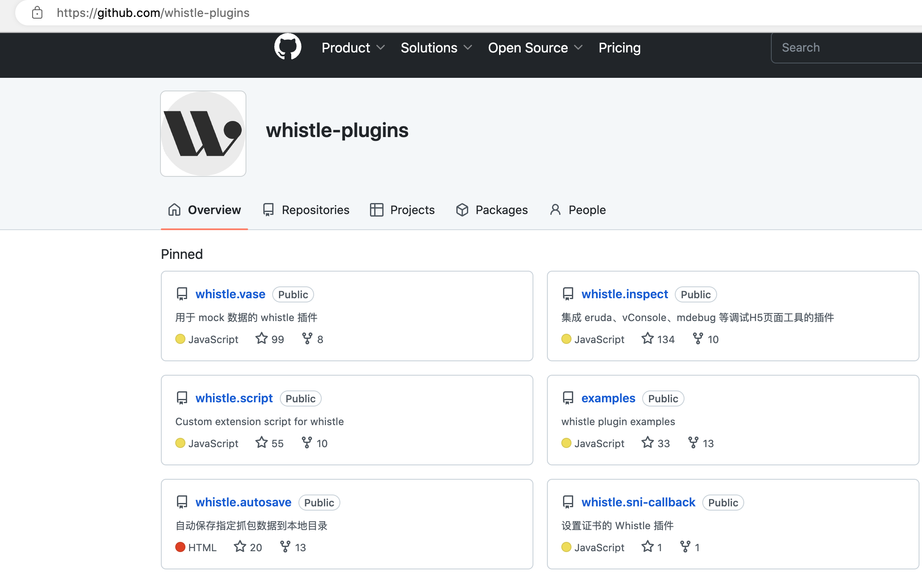
Task: Click the Public badge on whistle.vase
Action: [x=293, y=294]
